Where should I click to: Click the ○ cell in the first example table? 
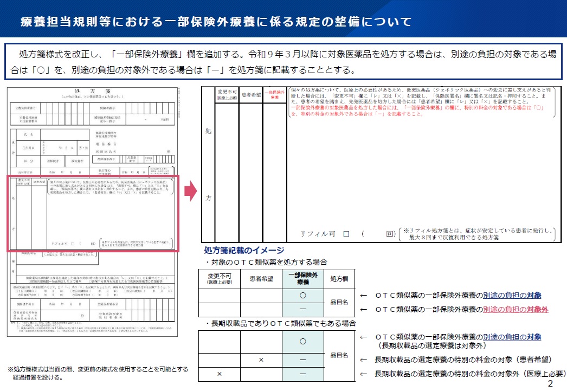click(302, 296)
